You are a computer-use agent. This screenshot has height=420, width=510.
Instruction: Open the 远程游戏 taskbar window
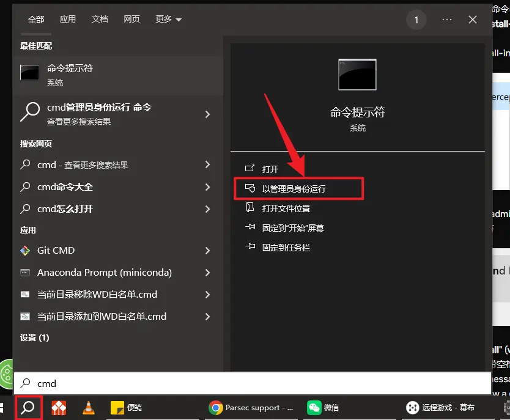click(x=440, y=408)
